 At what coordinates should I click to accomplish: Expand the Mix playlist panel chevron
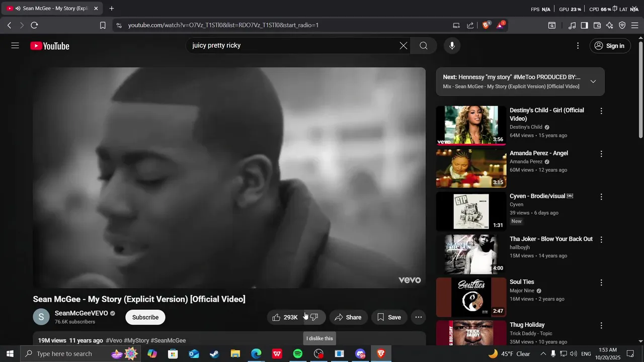tap(593, 81)
